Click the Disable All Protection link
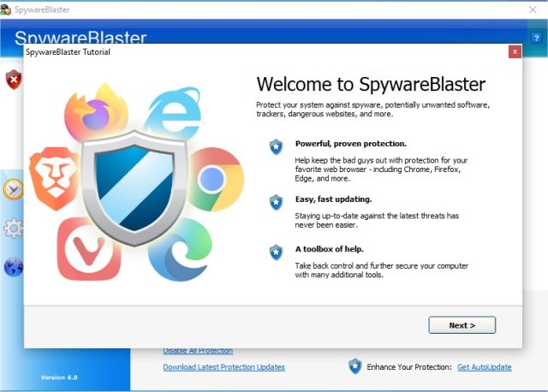Viewport: 548px width, 392px height. [198, 351]
